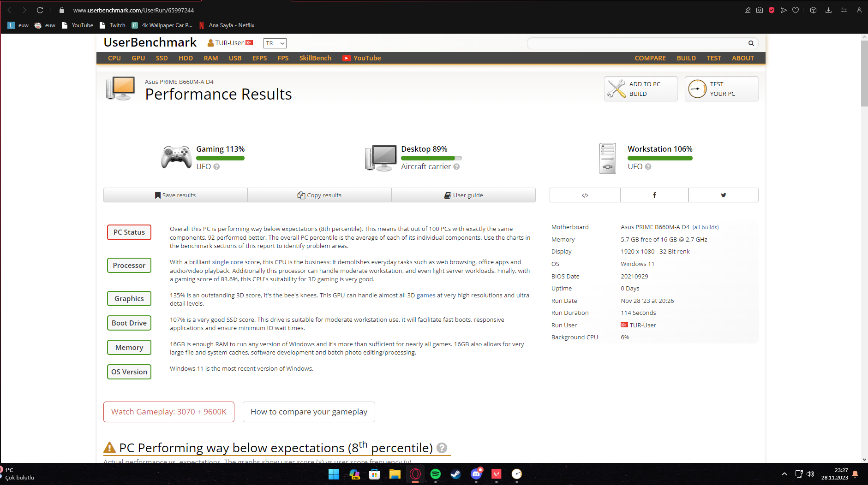
Task: Click the UserBenchmark logo
Action: click(x=150, y=42)
